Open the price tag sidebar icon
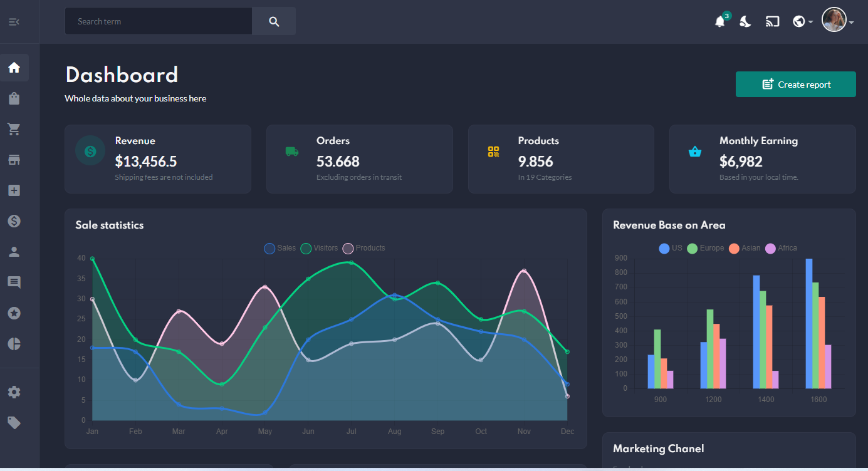Screen dimensions: 868x471 pyautogui.click(x=14, y=423)
